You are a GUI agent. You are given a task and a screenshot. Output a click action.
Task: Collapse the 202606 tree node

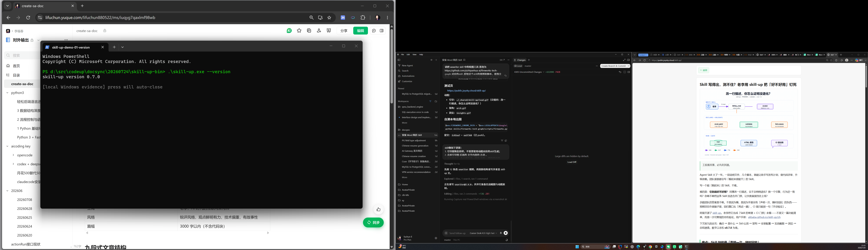pyautogui.click(x=7, y=191)
